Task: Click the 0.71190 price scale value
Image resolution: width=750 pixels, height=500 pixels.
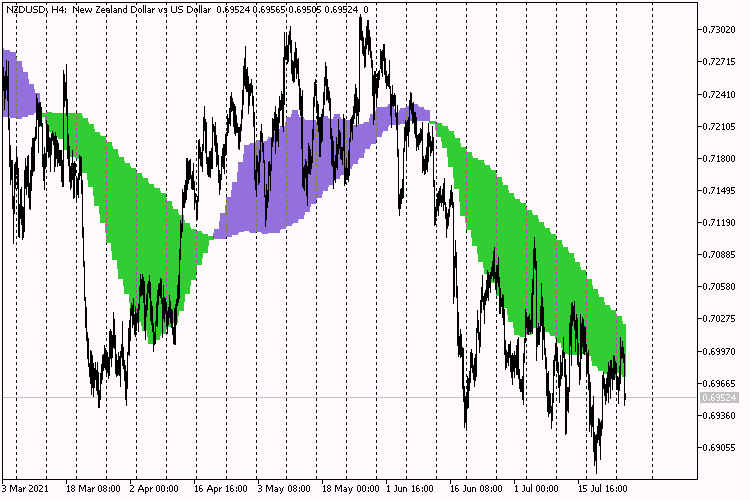Action: coord(719,222)
